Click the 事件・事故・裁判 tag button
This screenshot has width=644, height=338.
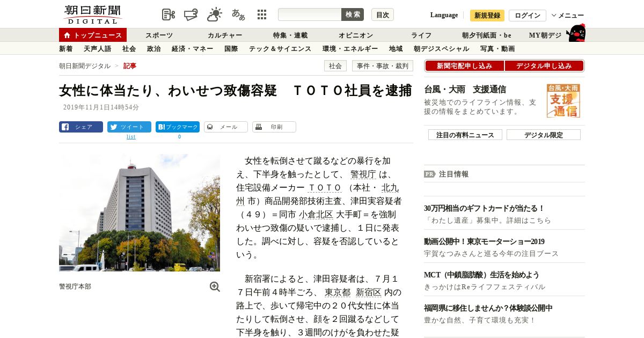click(x=383, y=66)
